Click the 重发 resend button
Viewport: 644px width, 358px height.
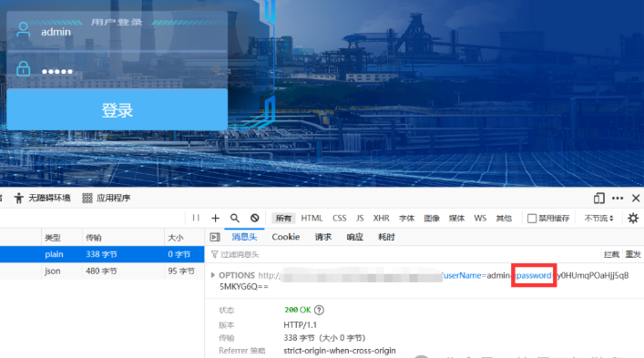(633, 254)
